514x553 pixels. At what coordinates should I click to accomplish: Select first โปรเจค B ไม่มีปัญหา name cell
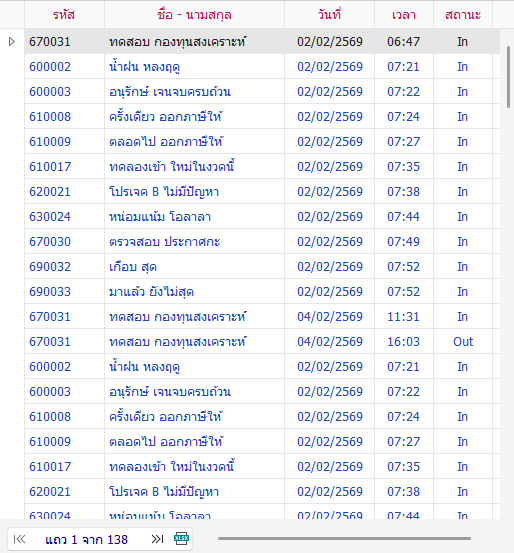[x=194, y=192]
